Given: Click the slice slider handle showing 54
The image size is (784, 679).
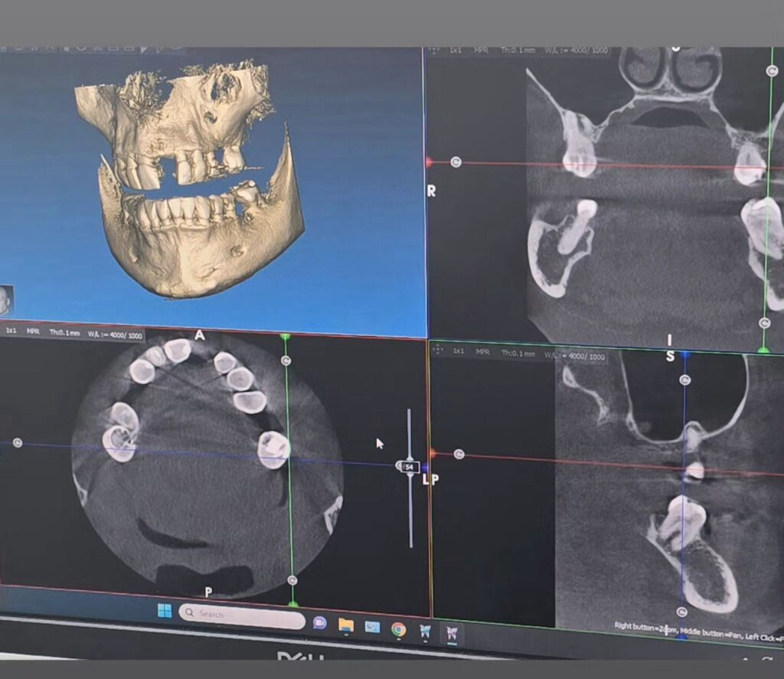Looking at the screenshot, I should point(409,466).
